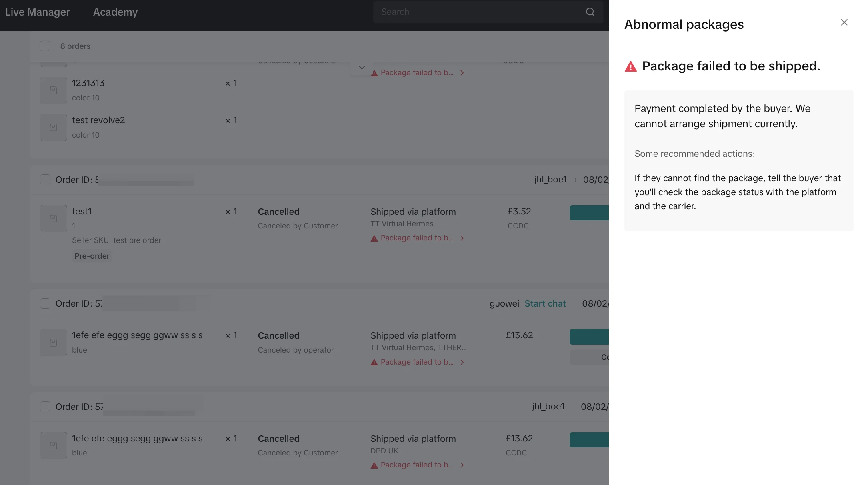Toggle the 8 orders select-all checkbox
Viewport: 868px width, 485px height.
[45, 46]
